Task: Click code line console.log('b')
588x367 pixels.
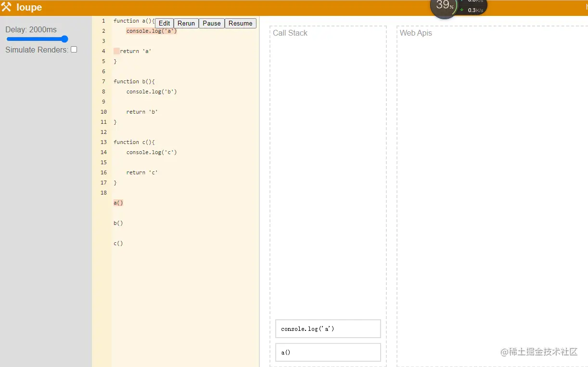Action: point(152,92)
